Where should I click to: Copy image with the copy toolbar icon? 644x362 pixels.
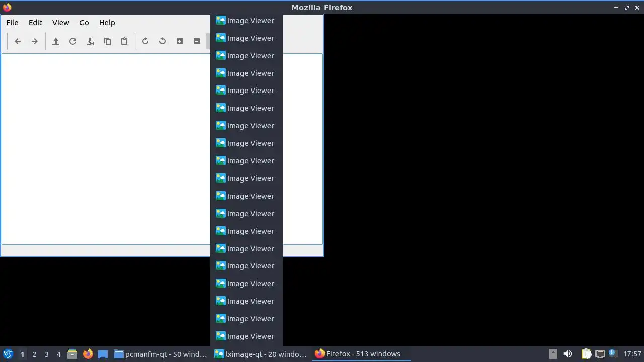(x=107, y=41)
